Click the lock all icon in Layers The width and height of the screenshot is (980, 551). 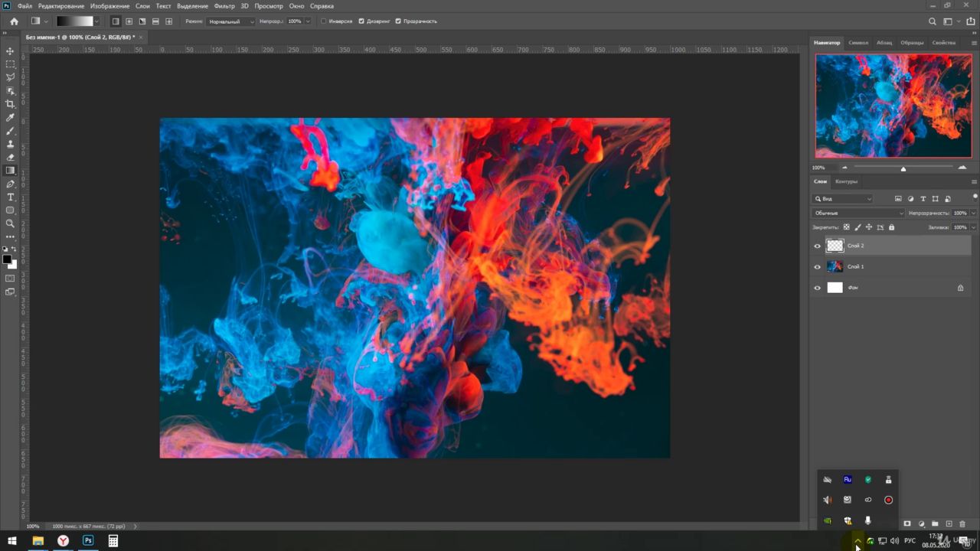pyautogui.click(x=891, y=227)
